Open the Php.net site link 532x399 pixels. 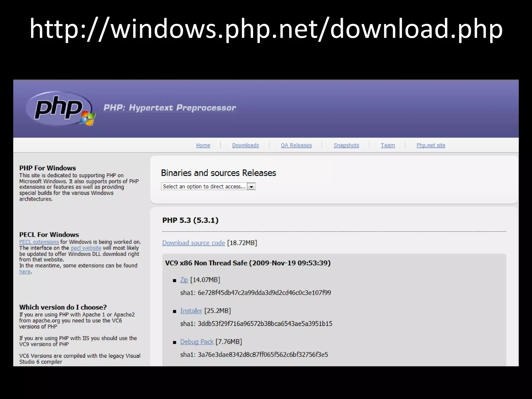[431, 145]
